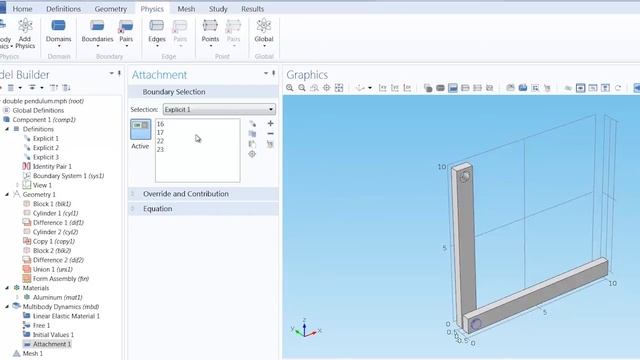Image resolution: width=640 pixels, height=360 pixels.
Task: Open the Points physics menu
Action: point(210,33)
